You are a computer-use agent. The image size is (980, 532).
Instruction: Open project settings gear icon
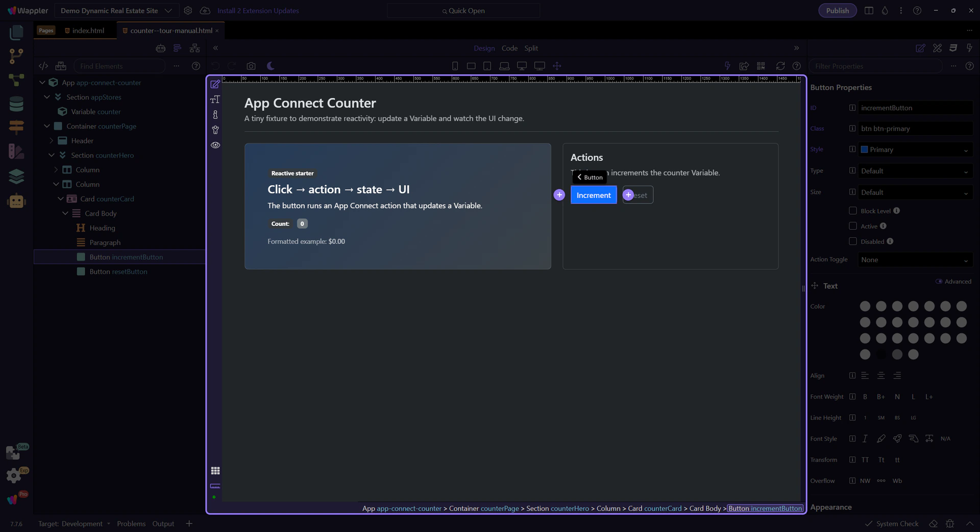click(188, 11)
